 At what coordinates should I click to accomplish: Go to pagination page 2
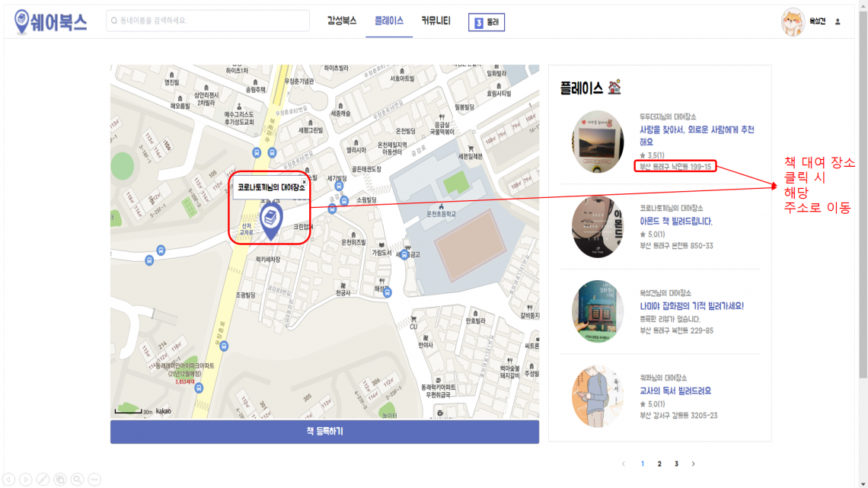click(x=659, y=464)
